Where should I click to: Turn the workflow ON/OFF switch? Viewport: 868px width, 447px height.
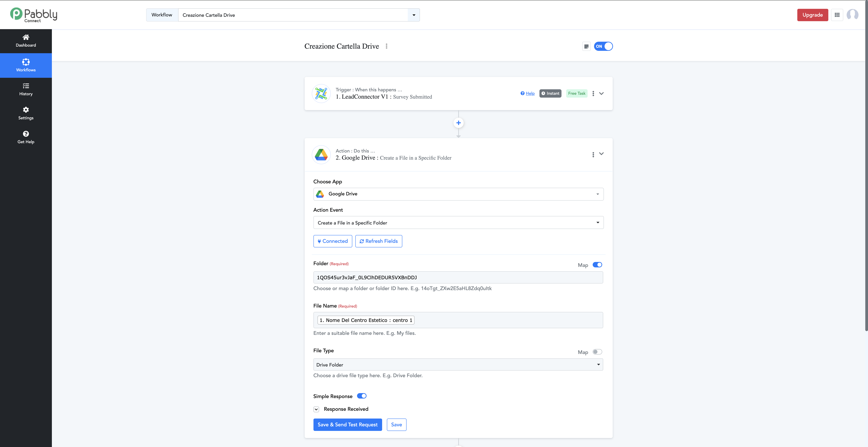(x=603, y=46)
